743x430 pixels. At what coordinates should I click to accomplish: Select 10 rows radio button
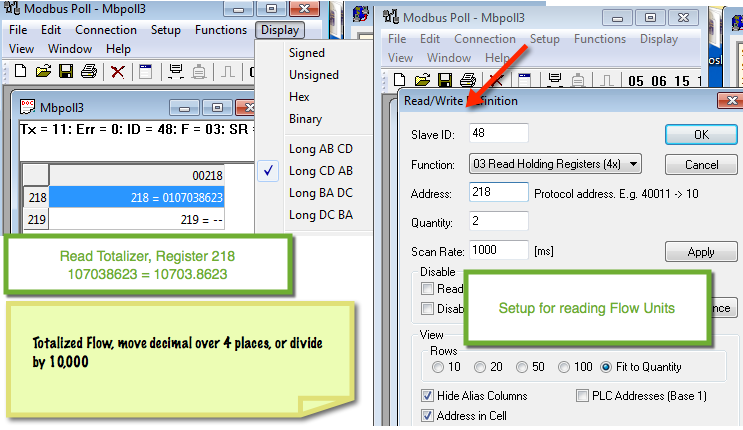tap(438, 367)
